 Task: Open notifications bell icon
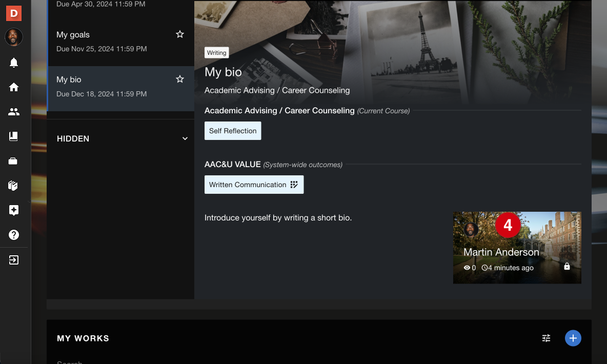pyautogui.click(x=13, y=63)
